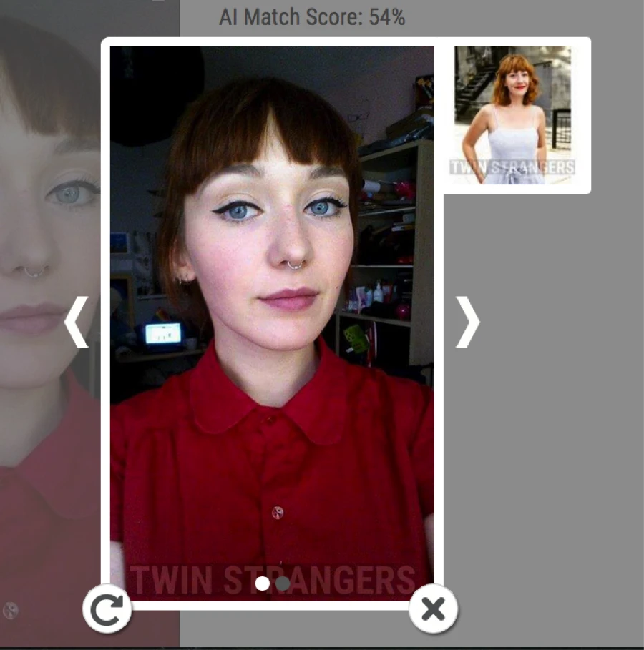This screenshot has height=650, width=644.
Task: Switch to the second gray pagination dot
Action: [x=283, y=583]
